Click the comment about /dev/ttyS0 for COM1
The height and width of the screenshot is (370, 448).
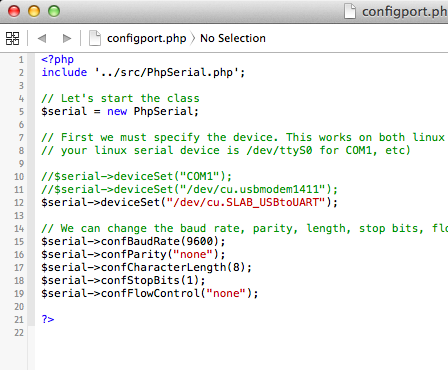tap(226, 150)
